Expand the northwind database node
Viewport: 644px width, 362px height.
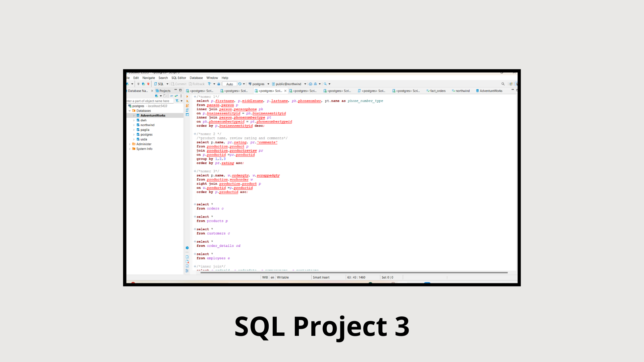tap(134, 125)
